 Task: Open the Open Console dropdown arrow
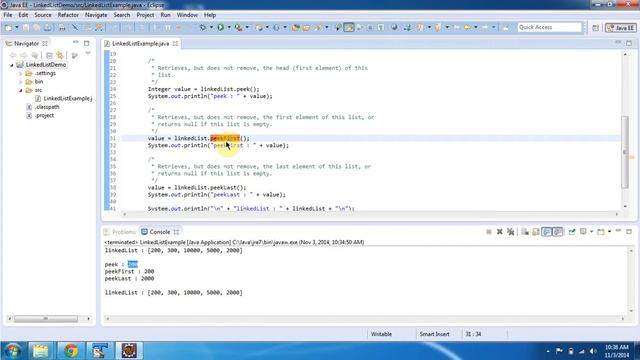click(609, 231)
